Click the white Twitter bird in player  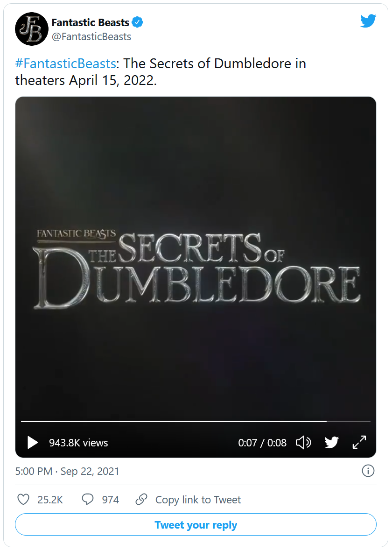[332, 442]
